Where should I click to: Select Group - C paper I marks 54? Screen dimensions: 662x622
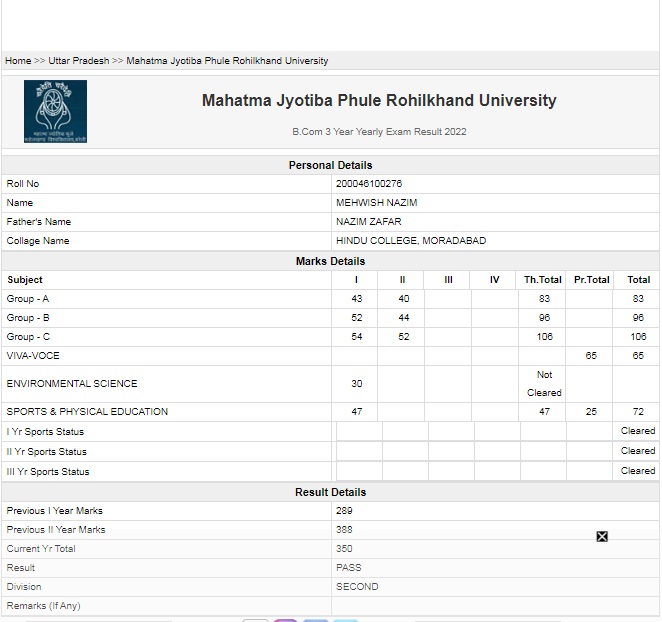tap(357, 337)
